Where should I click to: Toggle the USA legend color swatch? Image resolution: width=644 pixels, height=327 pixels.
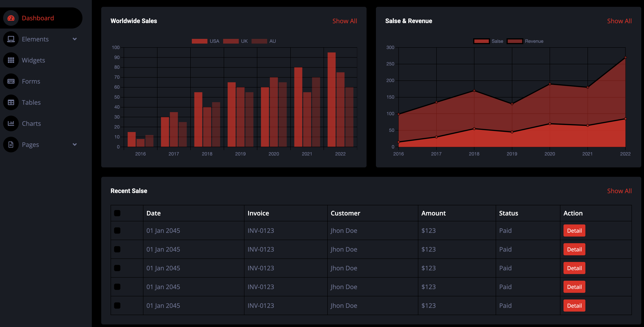tap(199, 41)
